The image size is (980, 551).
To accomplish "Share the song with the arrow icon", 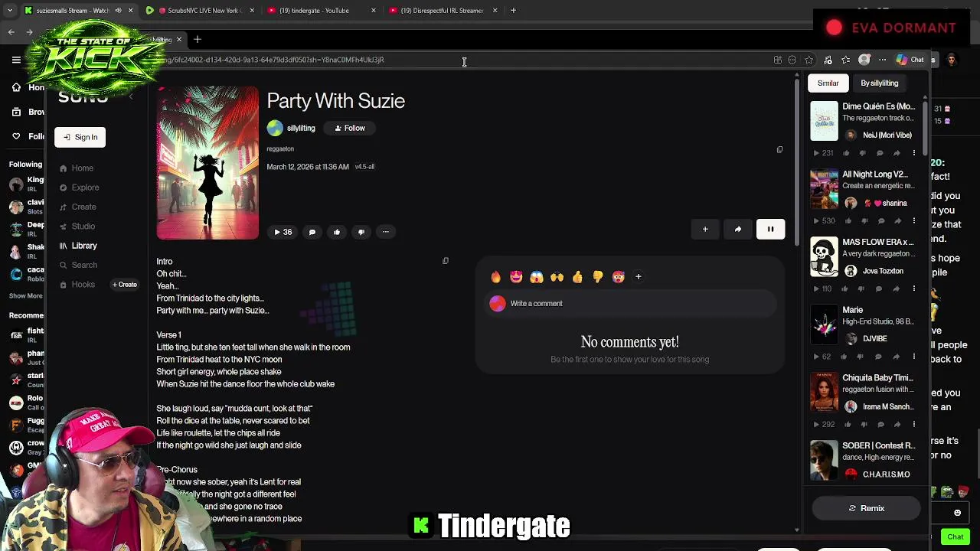I will click(738, 229).
